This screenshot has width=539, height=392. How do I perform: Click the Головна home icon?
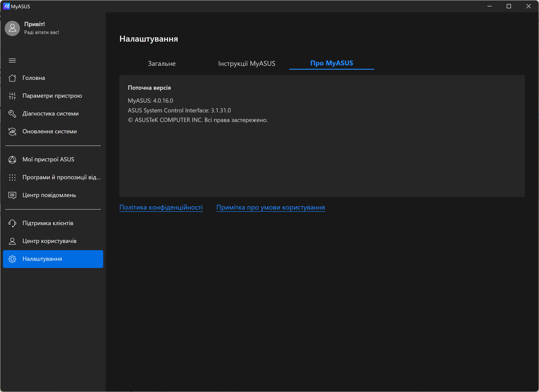tap(12, 78)
